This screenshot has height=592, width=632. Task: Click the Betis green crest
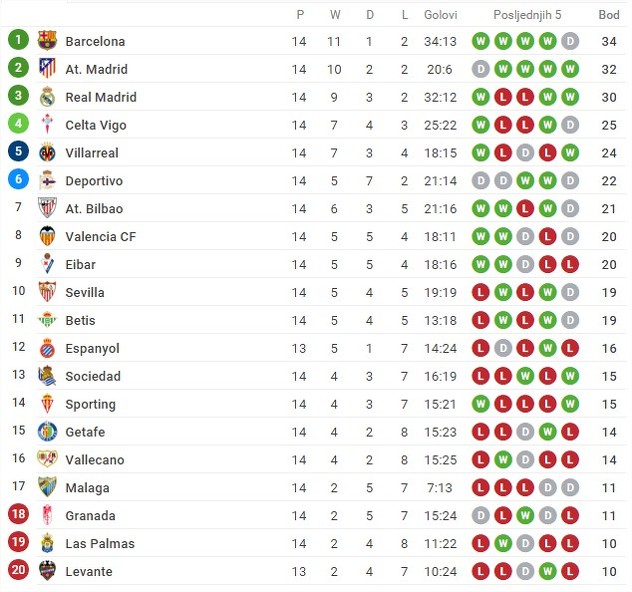click(x=47, y=320)
